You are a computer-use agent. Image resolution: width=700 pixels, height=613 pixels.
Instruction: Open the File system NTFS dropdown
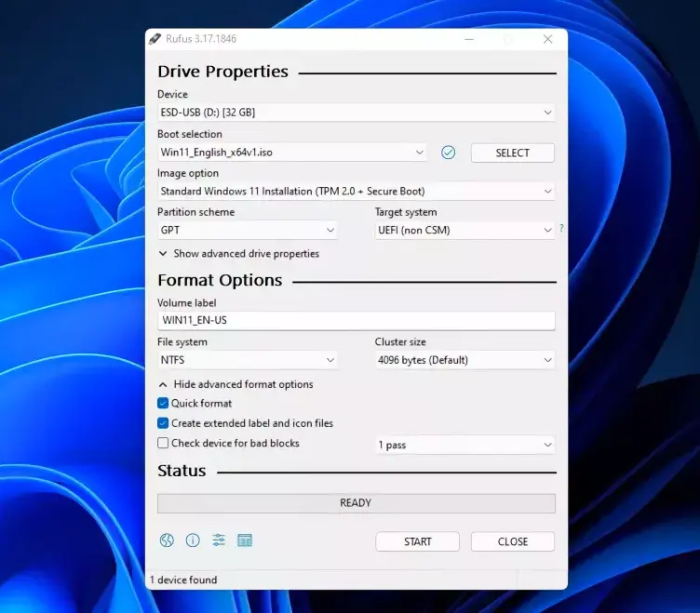click(x=248, y=360)
